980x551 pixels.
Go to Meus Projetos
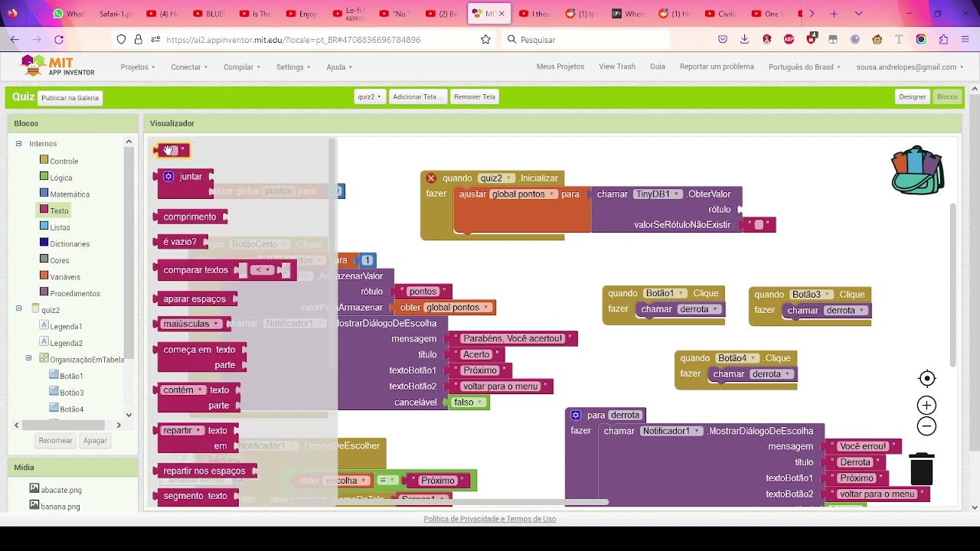pos(560,67)
